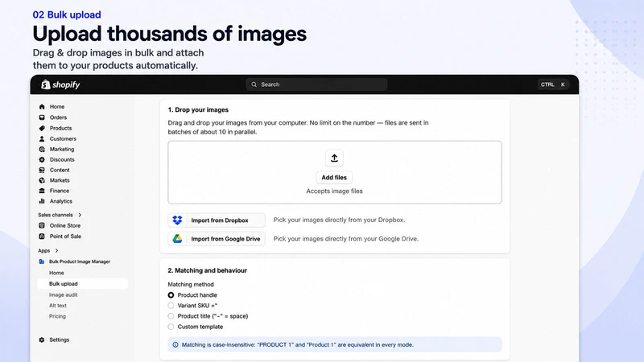Select the Custom template matching method
This screenshot has height=362, width=644.
coord(171,327)
